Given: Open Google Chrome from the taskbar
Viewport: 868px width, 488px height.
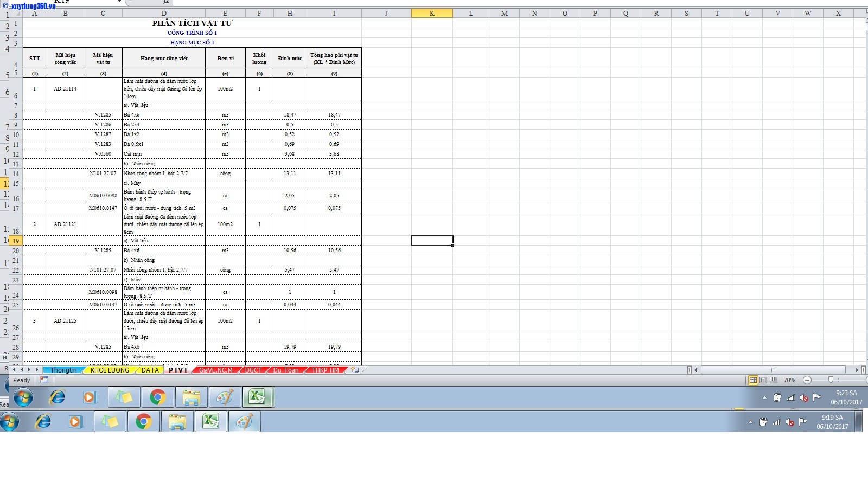Looking at the screenshot, I should pyautogui.click(x=157, y=397).
